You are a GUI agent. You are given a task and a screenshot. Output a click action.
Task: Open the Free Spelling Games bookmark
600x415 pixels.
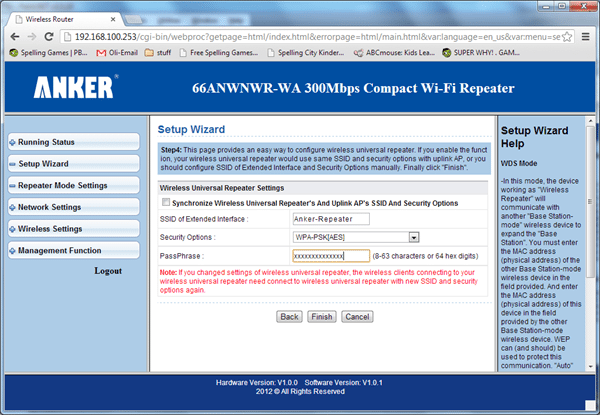point(219,53)
